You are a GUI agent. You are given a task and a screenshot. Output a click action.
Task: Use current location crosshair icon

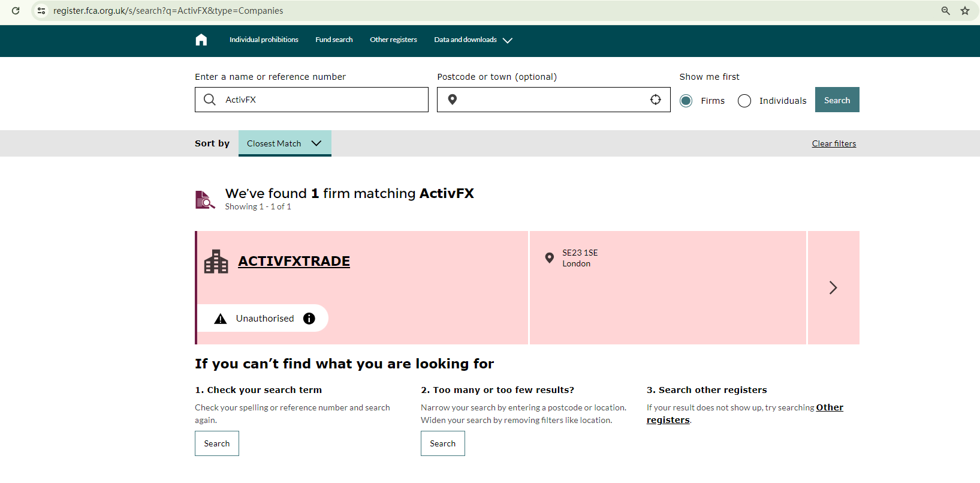[x=656, y=100]
